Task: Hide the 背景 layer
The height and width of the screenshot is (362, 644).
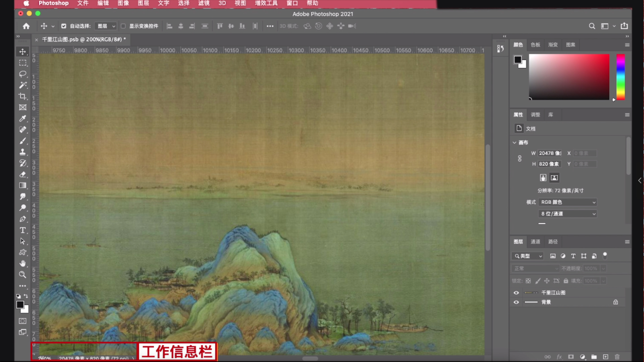Action: pyautogui.click(x=516, y=302)
